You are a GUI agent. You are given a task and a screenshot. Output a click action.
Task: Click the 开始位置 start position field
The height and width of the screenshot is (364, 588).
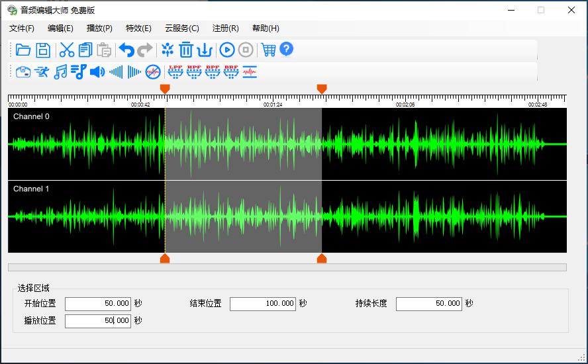[x=98, y=304]
